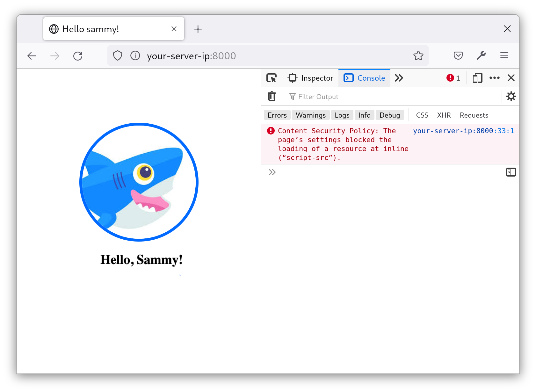The image size is (536, 392).
Task: Close the developer tools panel
Action: coord(511,78)
